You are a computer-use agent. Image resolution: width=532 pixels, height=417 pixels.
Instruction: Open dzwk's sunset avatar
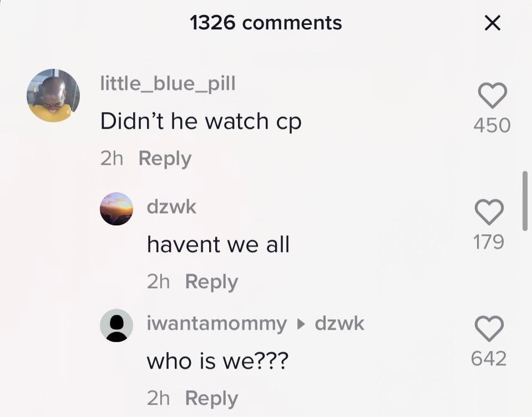pyautogui.click(x=116, y=209)
